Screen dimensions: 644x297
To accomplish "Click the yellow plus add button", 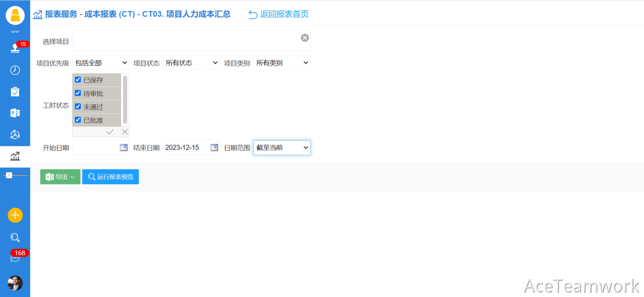I will [x=15, y=215].
